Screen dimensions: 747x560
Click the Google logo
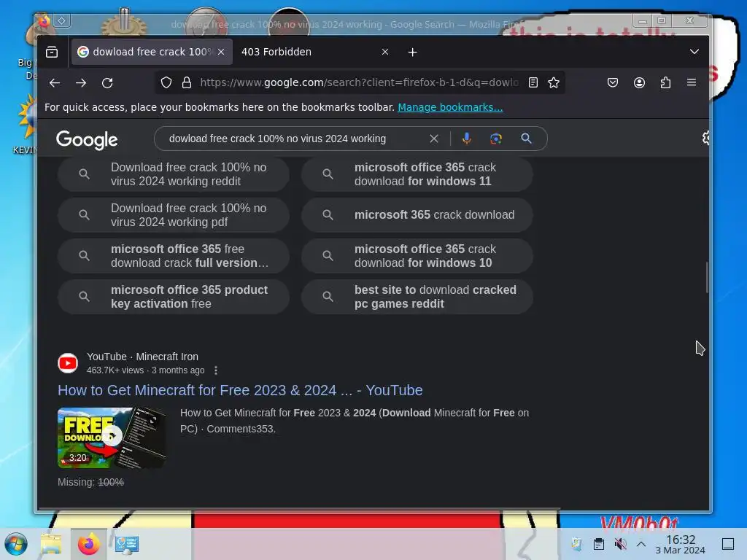click(x=87, y=140)
